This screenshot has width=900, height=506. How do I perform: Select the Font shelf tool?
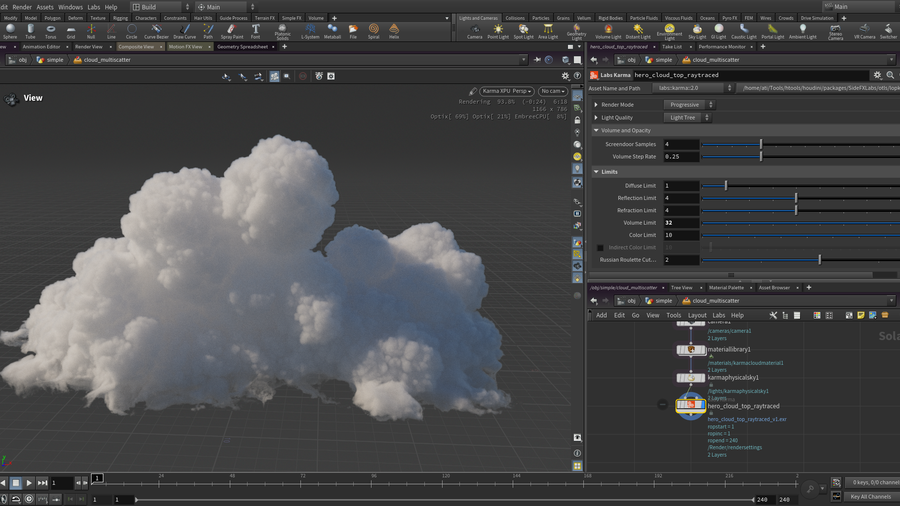[x=255, y=31]
